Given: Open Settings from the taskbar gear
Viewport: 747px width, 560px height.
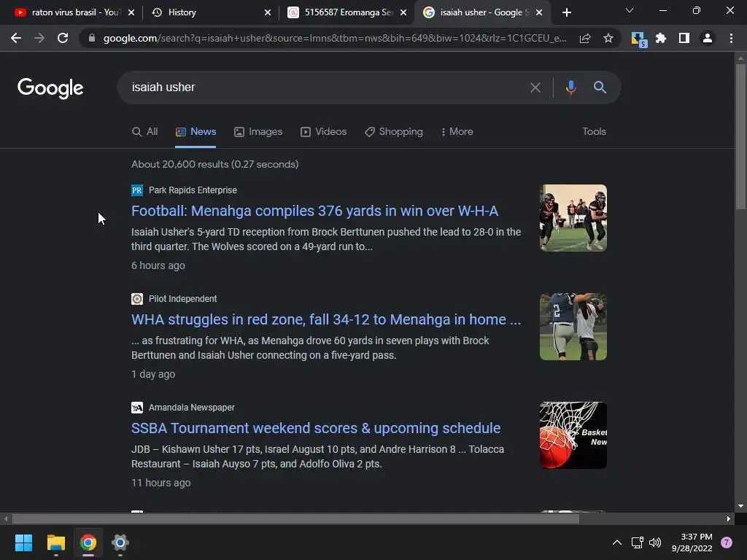Looking at the screenshot, I should tap(120, 542).
